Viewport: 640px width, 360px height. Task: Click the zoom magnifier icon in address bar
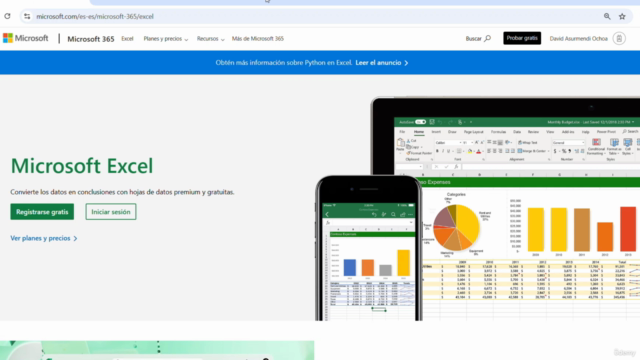click(607, 16)
